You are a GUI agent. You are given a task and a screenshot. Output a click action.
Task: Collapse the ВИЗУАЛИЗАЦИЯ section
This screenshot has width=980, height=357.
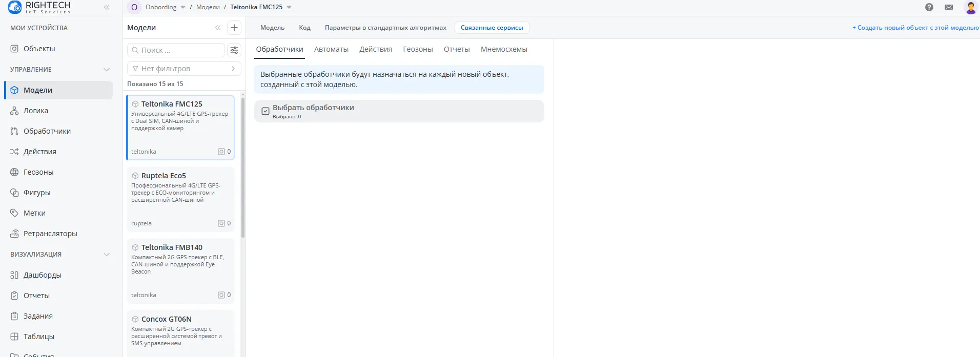(107, 255)
